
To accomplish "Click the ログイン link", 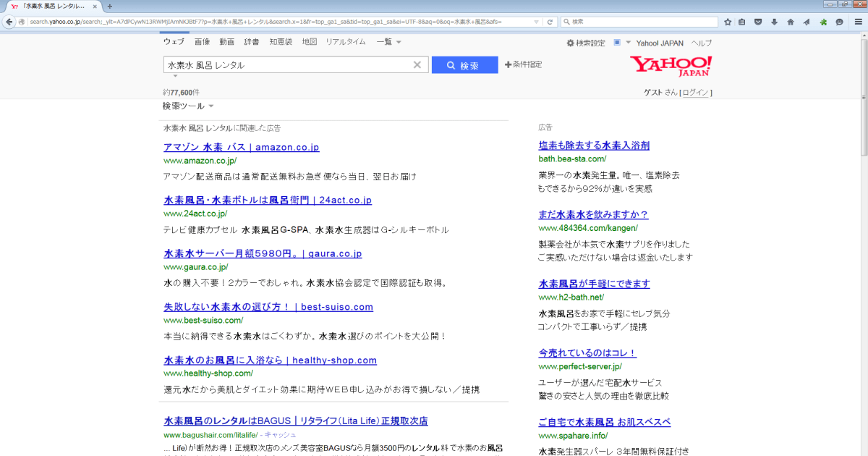I will point(696,93).
